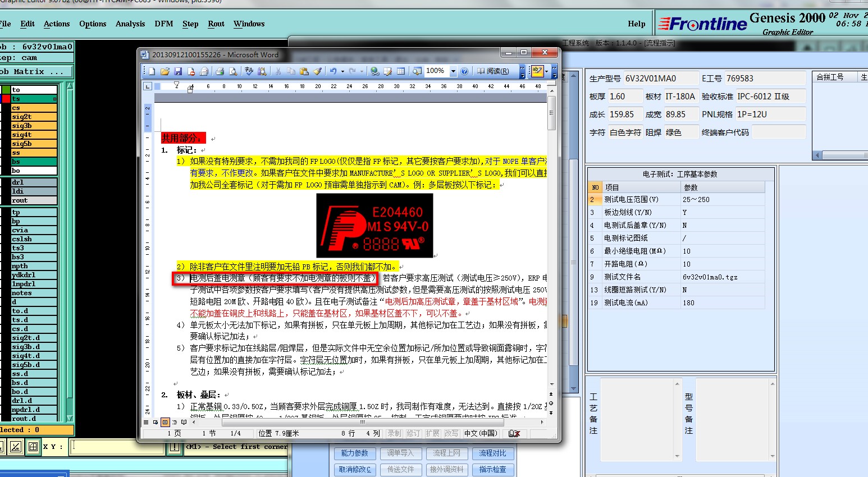Select the 'sig2t' layer
The width and height of the screenshot is (868, 477).
click(34, 117)
